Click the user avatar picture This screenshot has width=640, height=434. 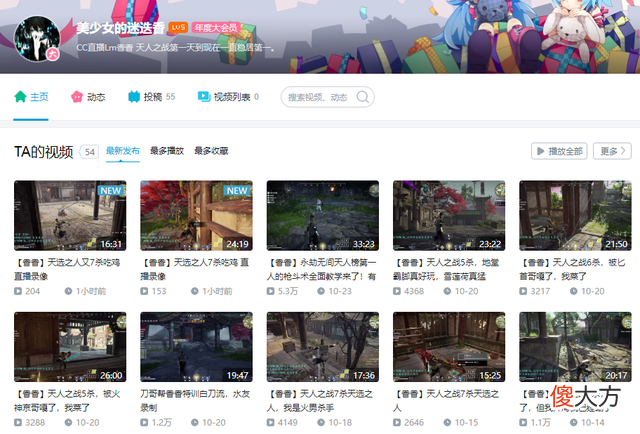click(37, 39)
